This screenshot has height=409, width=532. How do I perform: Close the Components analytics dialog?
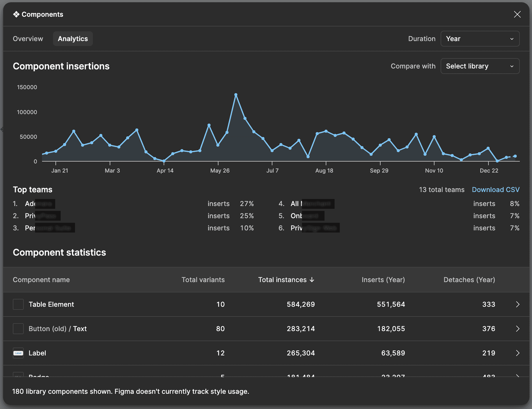pos(517,14)
